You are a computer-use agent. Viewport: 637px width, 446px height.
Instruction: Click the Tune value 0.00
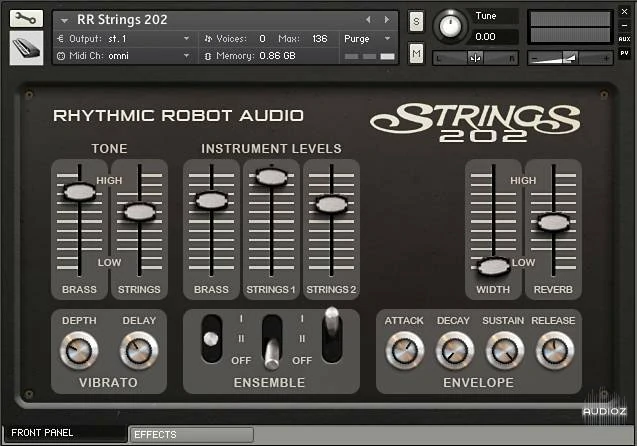(x=485, y=37)
